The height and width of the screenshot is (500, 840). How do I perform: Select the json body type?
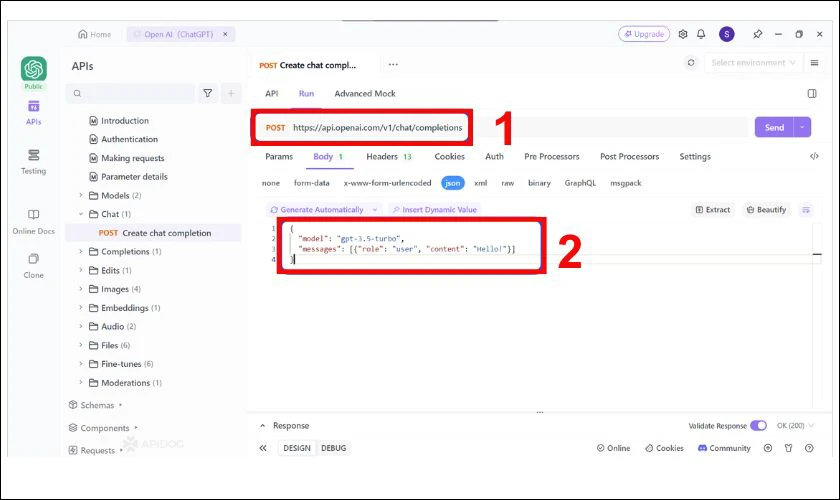pyautogui.click(x=453, y=183)
